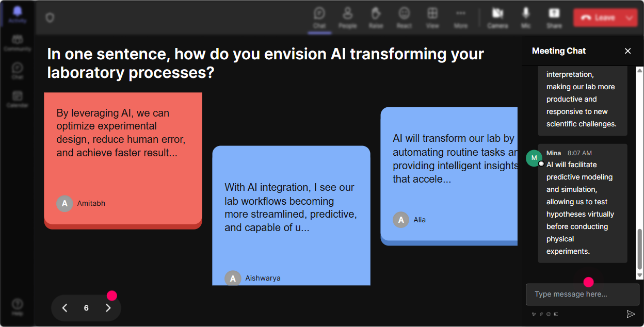This screenshot has width=644, height=327.
Task: Show the People list from toolbar
Action: [348, 18]
